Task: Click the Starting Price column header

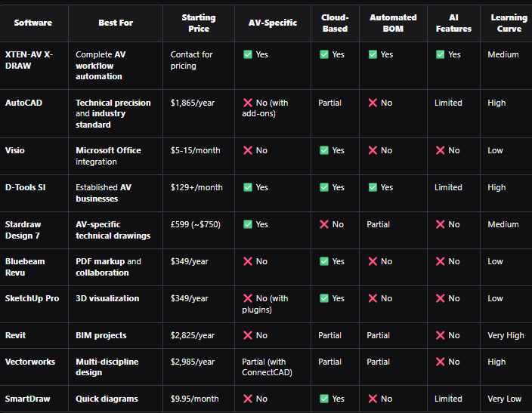Action: 199,23
